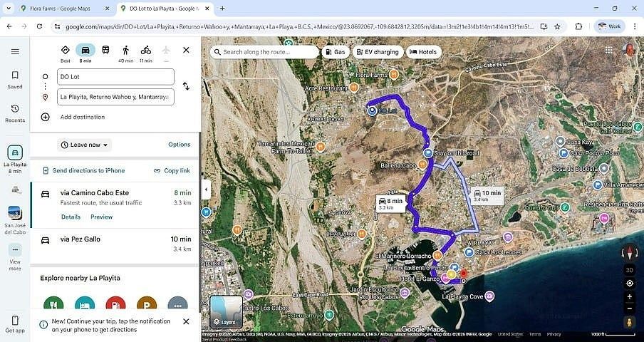Click the Search along the route box
The image size is (644, 342).
[x=264, y=52]
